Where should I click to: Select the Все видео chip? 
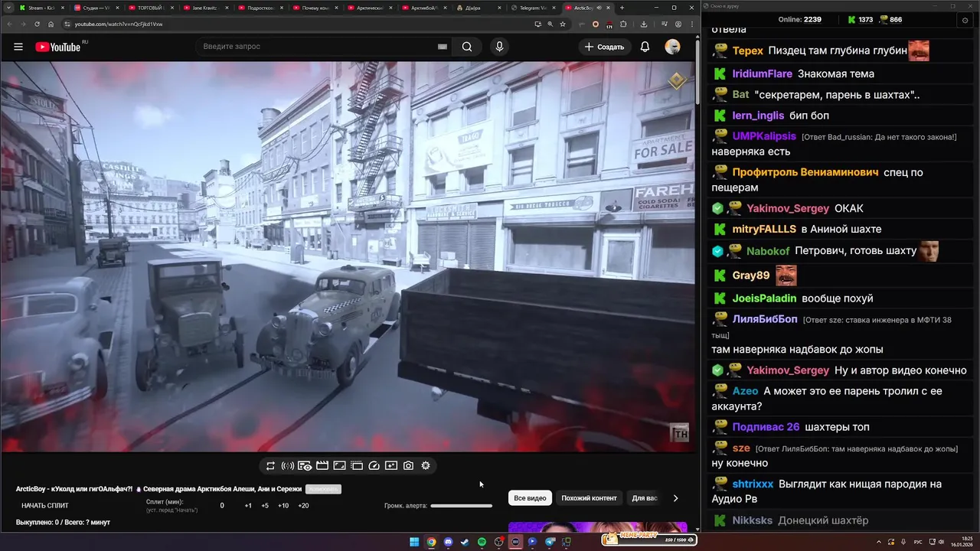pyautogui.click(x=530, y=498)
